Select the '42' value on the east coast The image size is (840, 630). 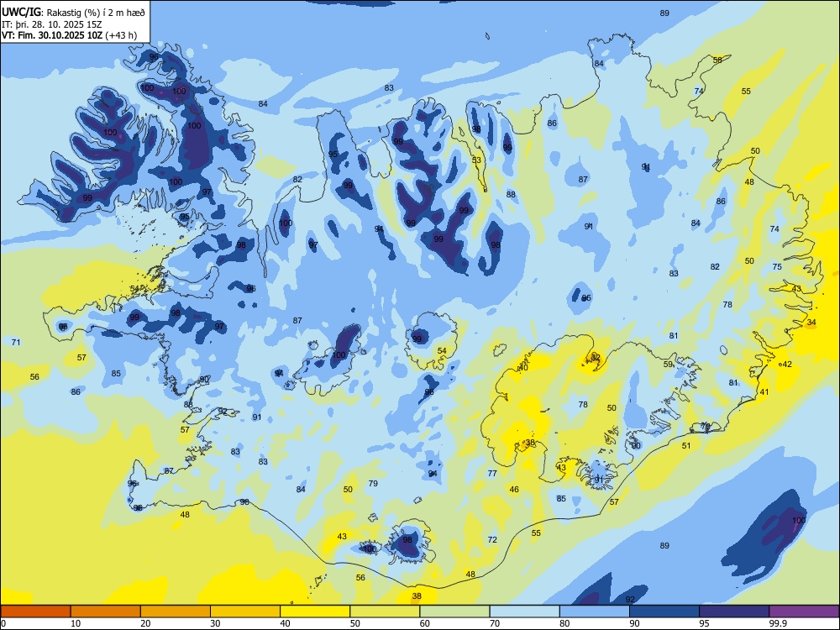tap(787, 365)
